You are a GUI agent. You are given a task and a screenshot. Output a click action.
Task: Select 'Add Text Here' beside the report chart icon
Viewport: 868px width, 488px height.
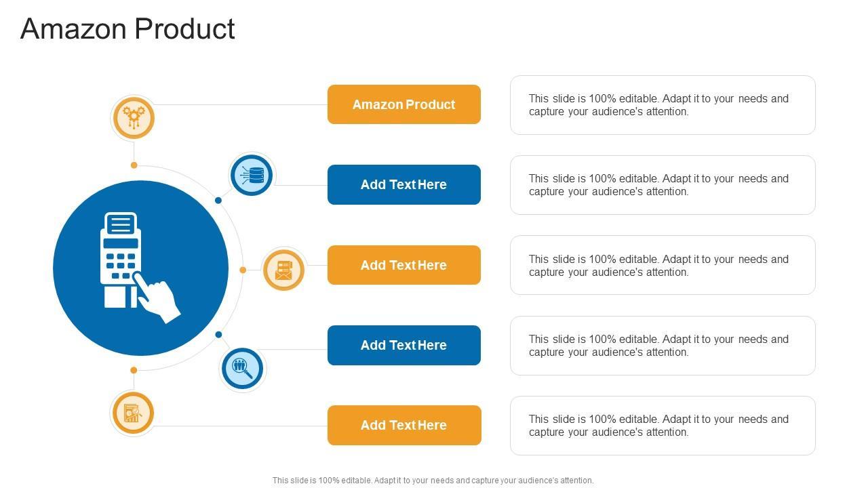coord(403,425)
